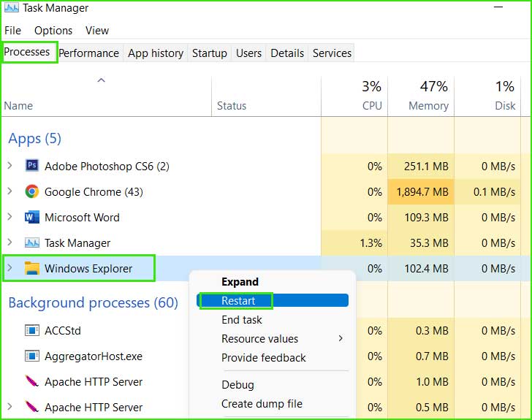Switch to the Performance tab

[x=89, y=53]
